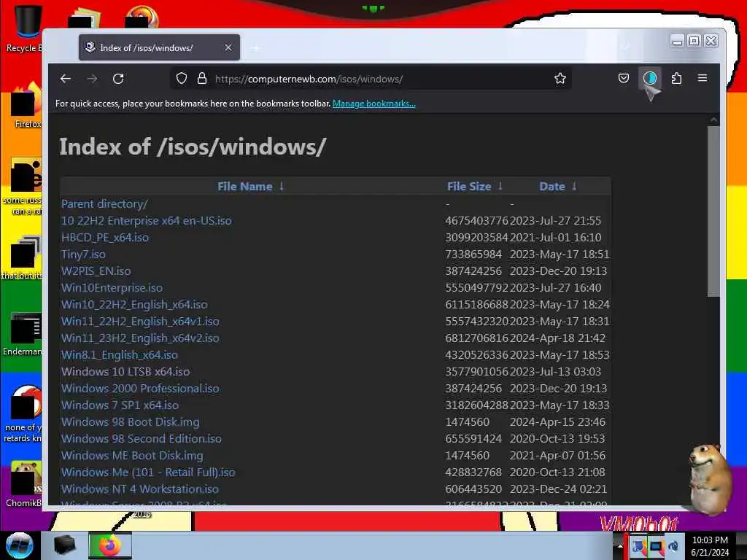Viewport: 747px width, 560px height.
Task: Select the Index of /isos/windows/ tab
Action: pos(159,47)
